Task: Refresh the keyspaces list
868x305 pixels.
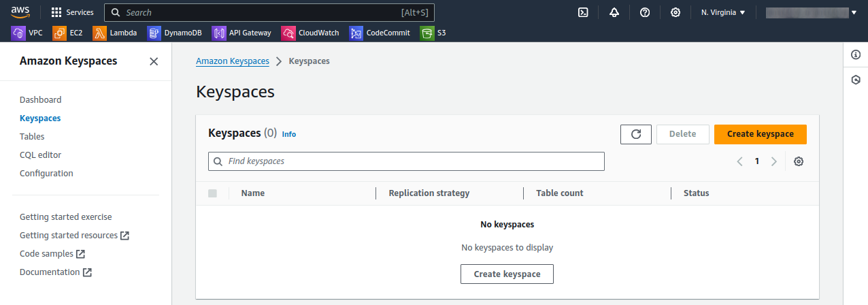Action: click(636, 134)
